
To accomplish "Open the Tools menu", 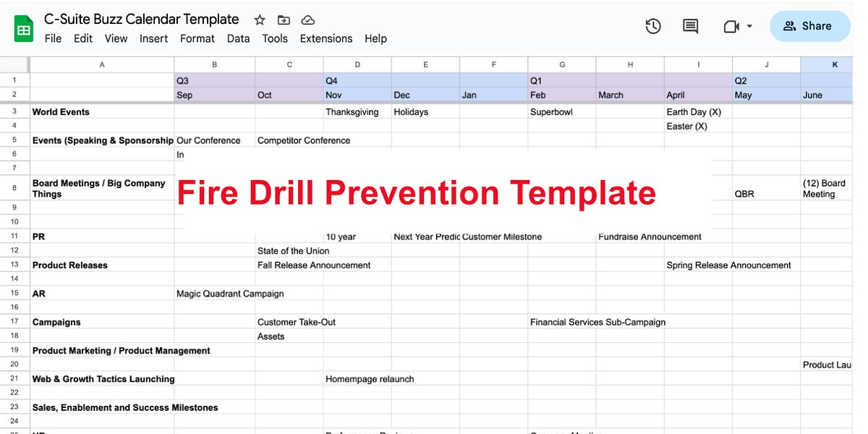I will (x=275, y=38).
